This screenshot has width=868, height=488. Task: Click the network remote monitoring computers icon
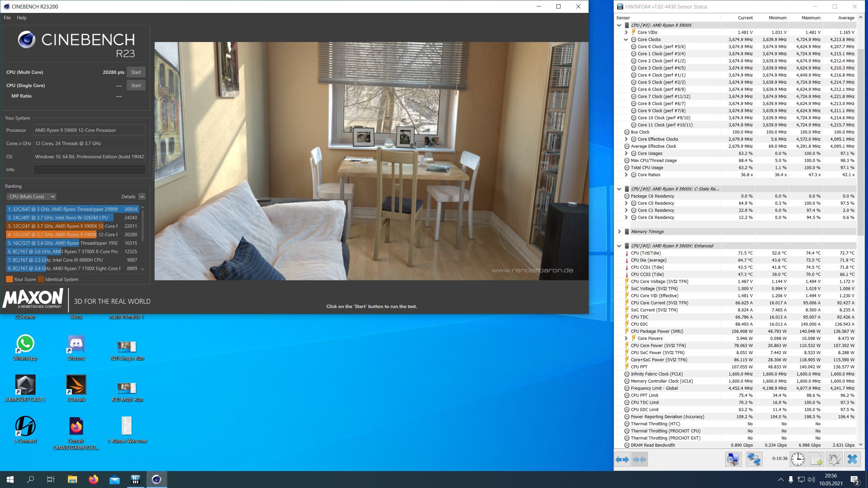754,460
